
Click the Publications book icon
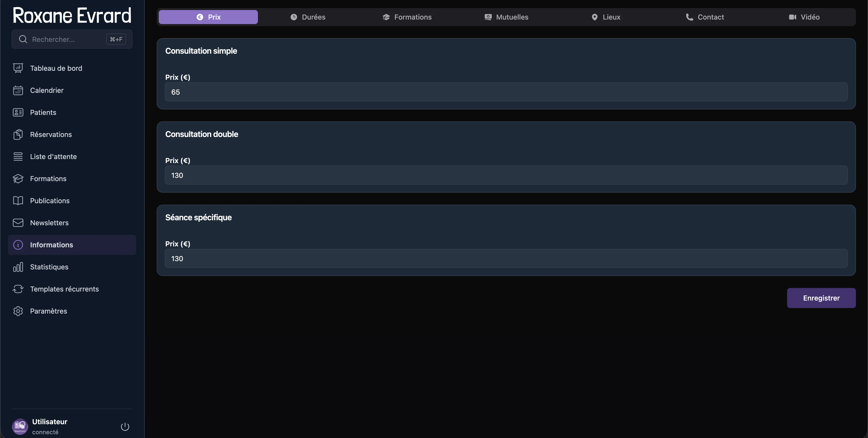(18, 200)
